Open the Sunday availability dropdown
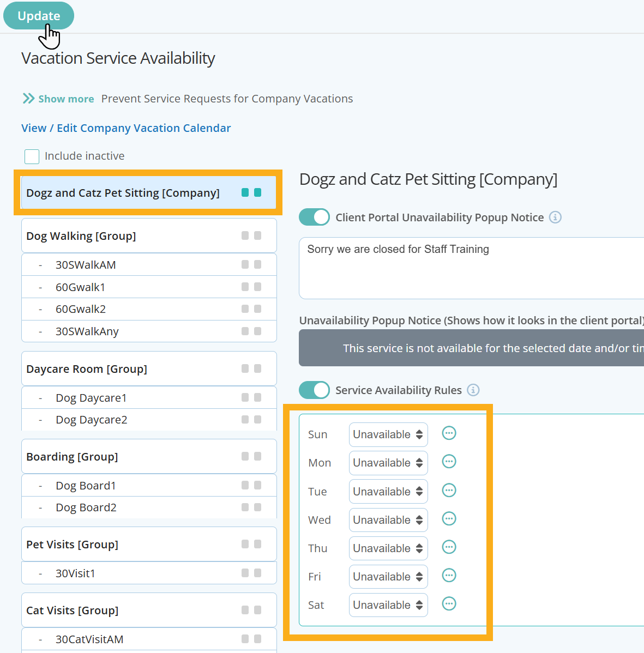 point(388,434)
